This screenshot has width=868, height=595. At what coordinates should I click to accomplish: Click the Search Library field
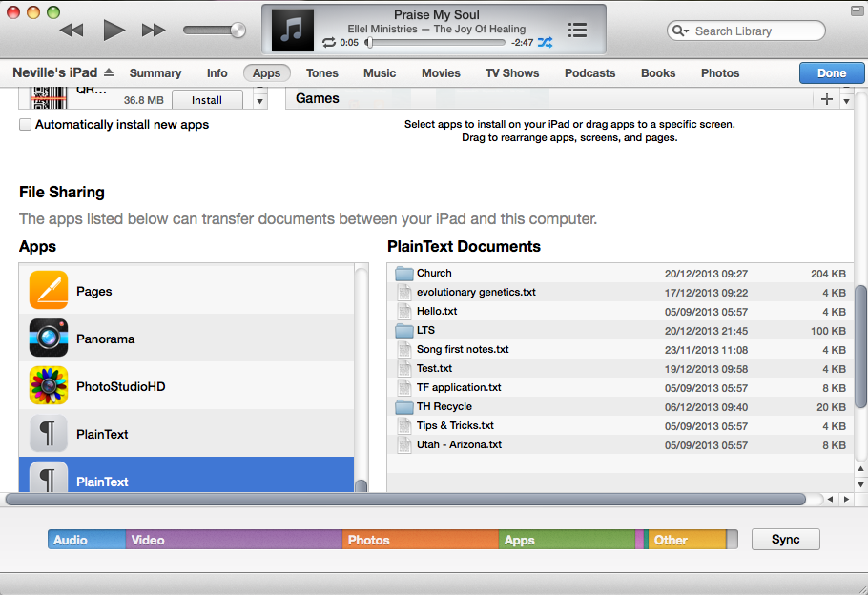[746, 31]
